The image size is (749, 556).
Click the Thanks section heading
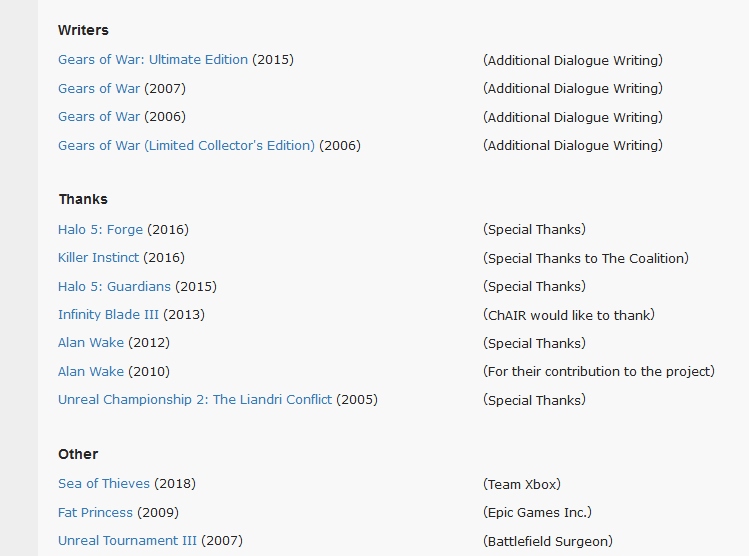(x=83, y=199)
